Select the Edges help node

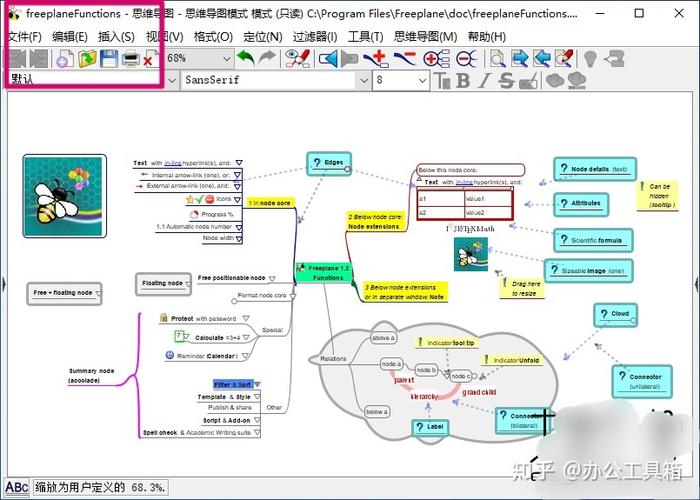click(x=329, y=163)
